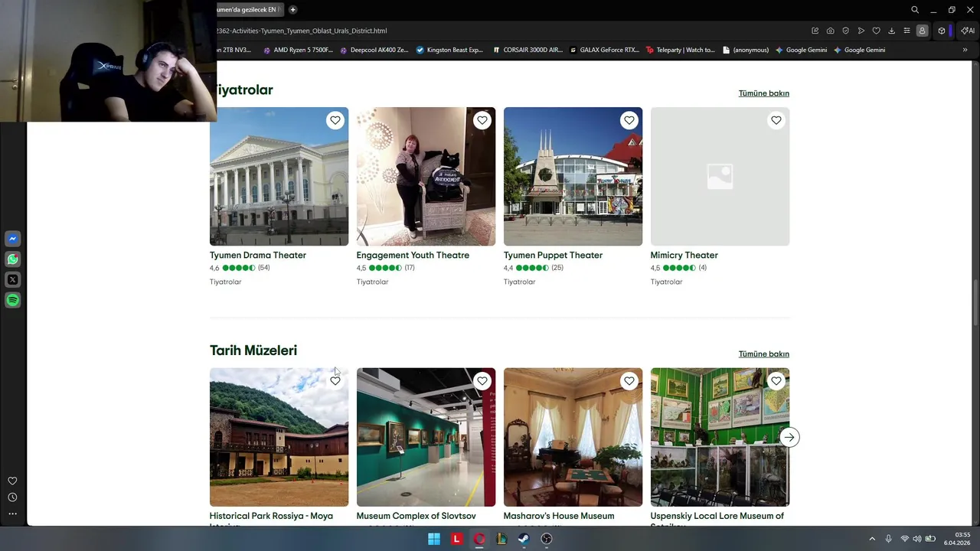Favorite Masharov's House Museum with heart

[x=629, y=381]
